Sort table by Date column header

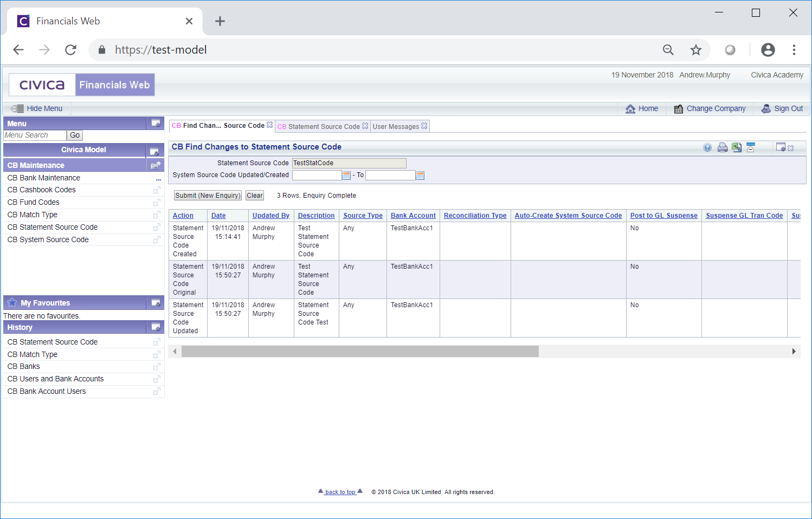(x=218, y=216)
